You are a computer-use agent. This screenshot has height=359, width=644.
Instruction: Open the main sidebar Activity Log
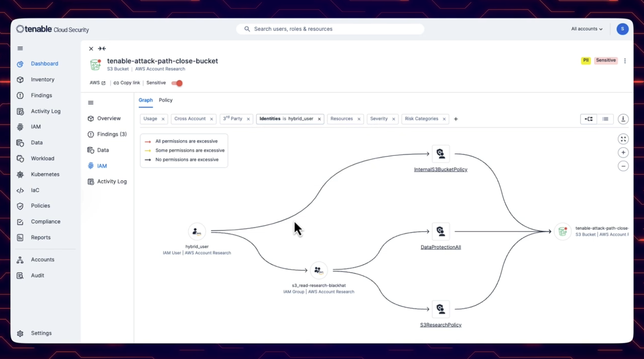coord(39,111)
